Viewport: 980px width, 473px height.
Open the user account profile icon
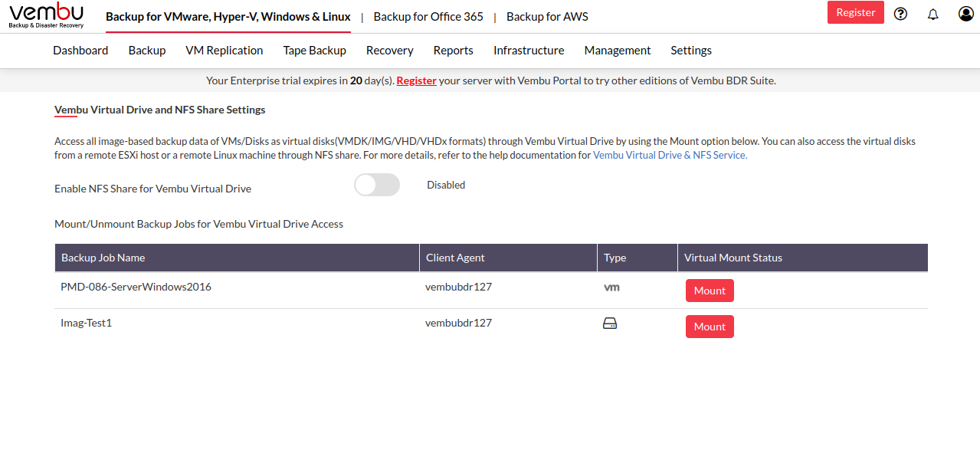pos(966,13)
